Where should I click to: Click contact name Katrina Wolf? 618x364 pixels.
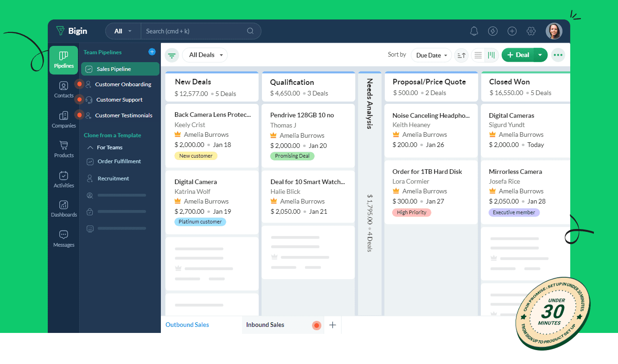pyautogui.click(x=192, y=192)
